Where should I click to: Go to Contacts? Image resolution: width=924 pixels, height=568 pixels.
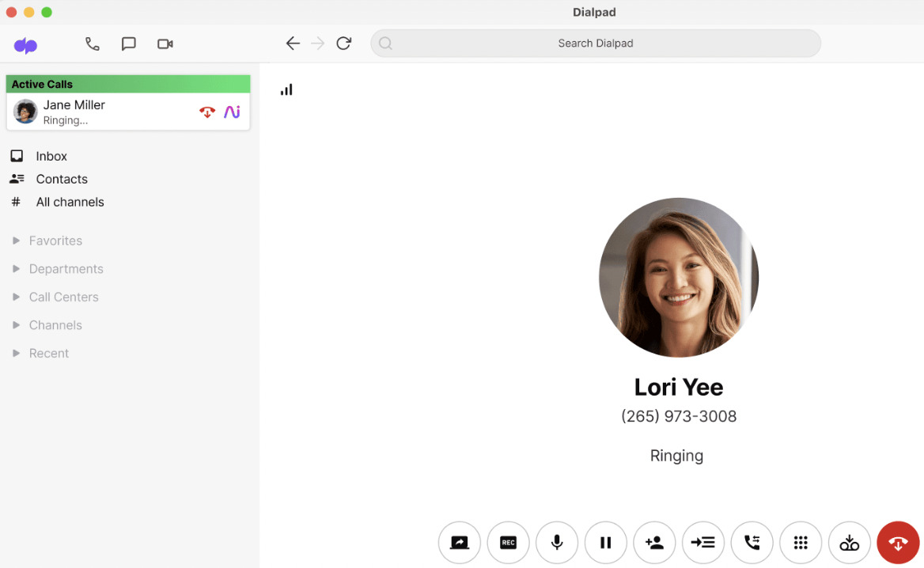61,179
